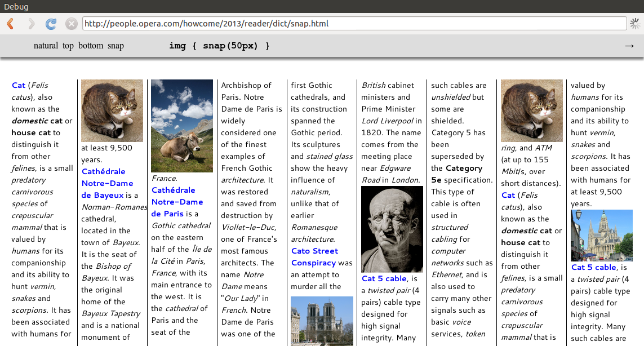Click the italic word "unshielded"
Viewport: 644px width, 346px height.
(x=451, y=97)
